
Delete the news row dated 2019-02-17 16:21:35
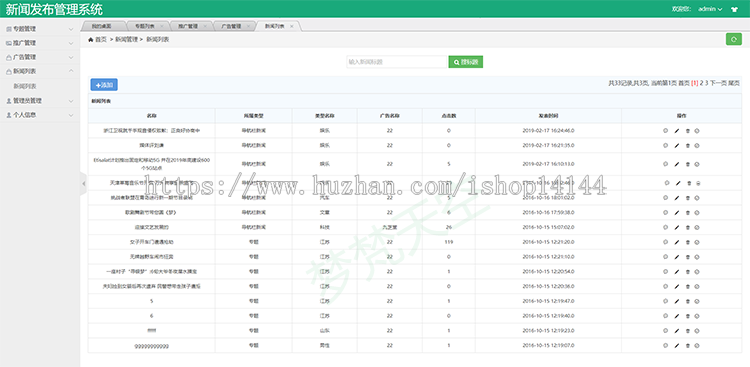tap(687, 145)
